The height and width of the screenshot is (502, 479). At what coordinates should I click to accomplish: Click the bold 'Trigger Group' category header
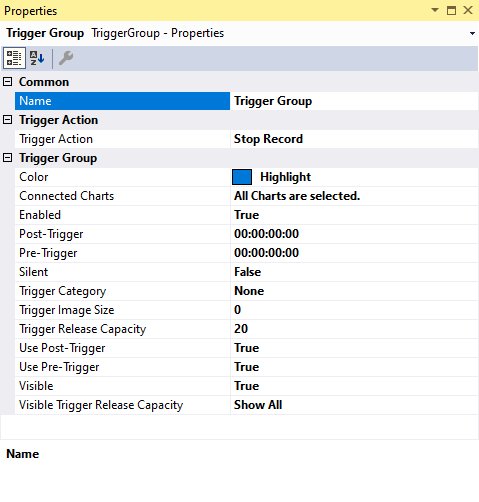[x=58, y=158]
